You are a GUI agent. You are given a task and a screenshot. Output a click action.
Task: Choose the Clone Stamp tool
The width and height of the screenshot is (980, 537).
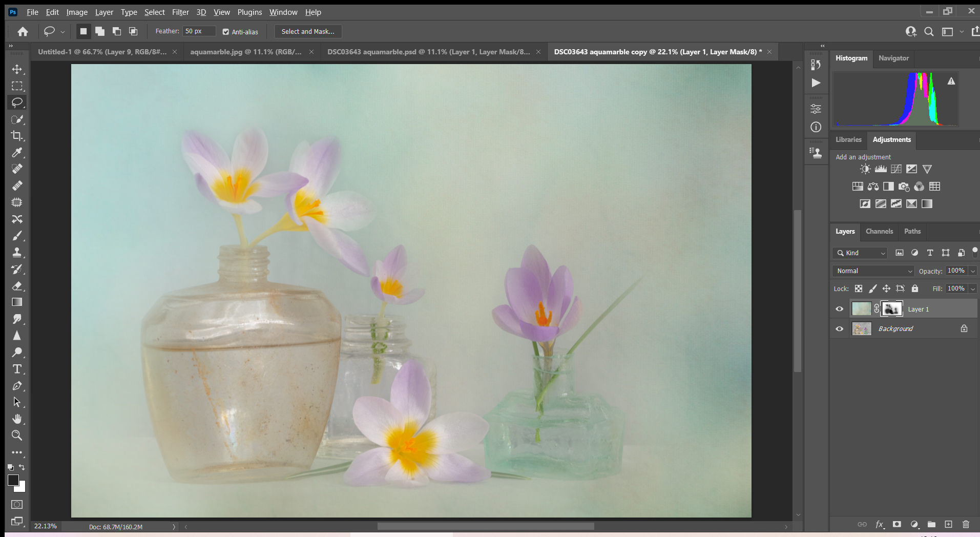pos(17,252)
